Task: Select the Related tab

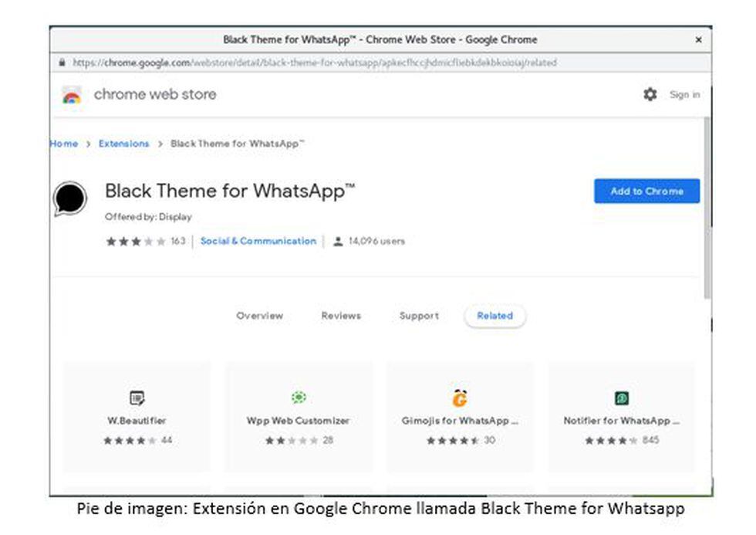Action: pos(494,316)
